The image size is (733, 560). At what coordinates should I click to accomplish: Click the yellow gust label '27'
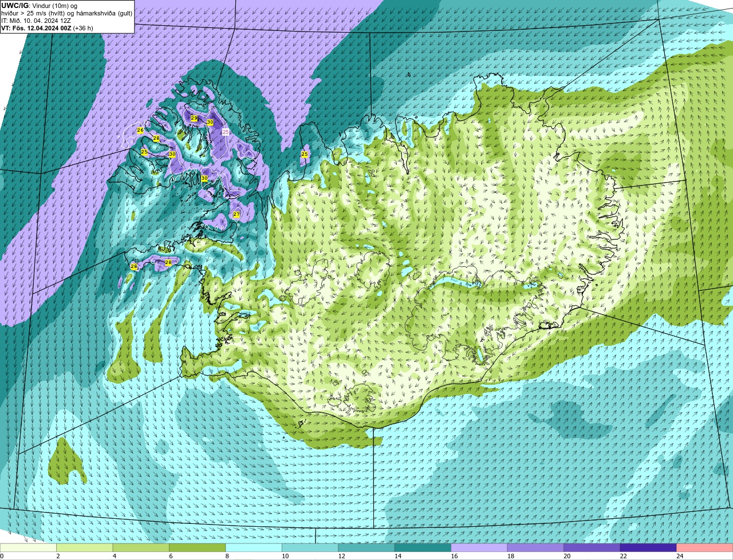[237, 215]
